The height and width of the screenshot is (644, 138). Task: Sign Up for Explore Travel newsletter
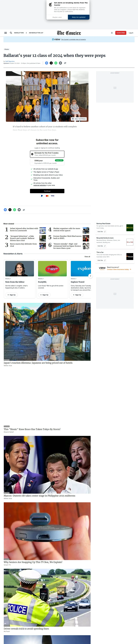pyautogui.click(x=77, y=295)
